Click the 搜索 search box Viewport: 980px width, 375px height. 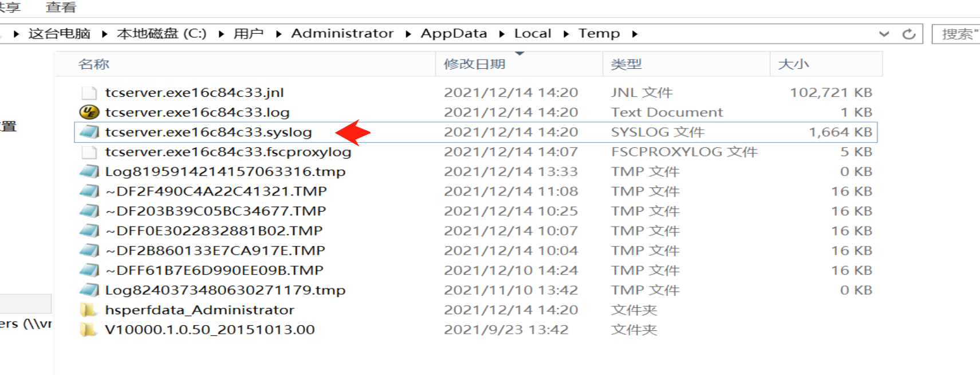click(956, 34)
